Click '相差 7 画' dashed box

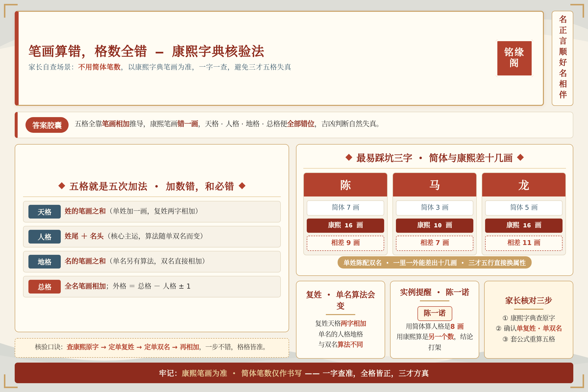point(434,243)
